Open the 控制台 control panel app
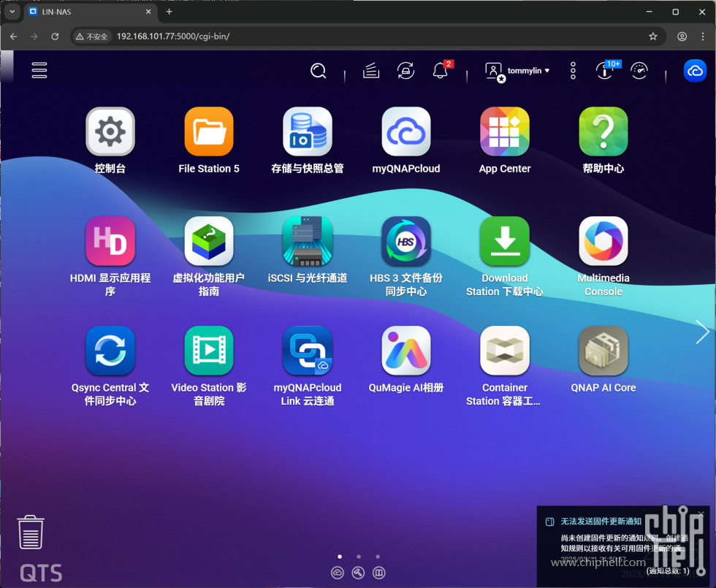Image resolution: width=716 pixels, height=588 pixels. pos(110,131)
